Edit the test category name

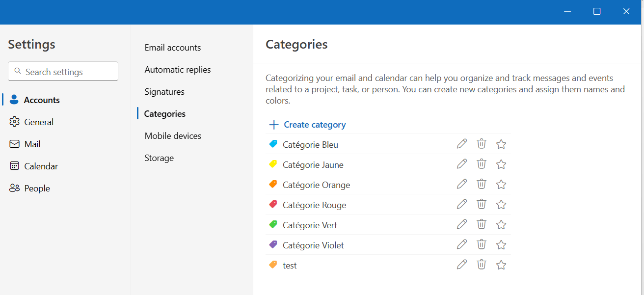(462, 265)
